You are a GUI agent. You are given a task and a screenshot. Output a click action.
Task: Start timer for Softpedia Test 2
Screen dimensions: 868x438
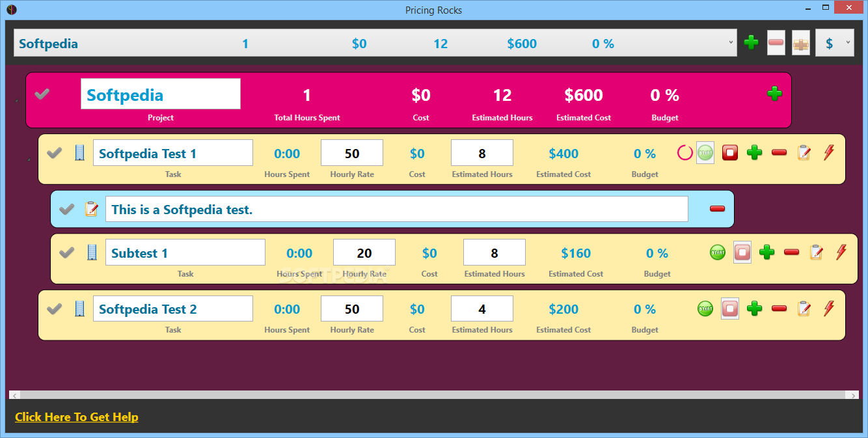(705, 308)
